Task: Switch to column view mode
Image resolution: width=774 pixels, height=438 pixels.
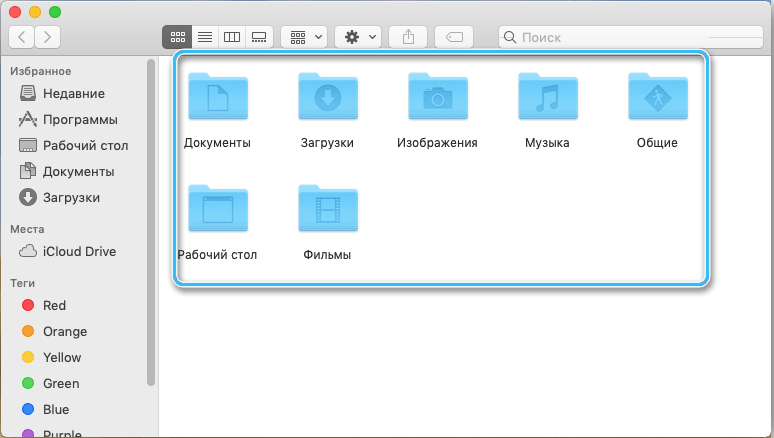Action: (x=231, y=37)
